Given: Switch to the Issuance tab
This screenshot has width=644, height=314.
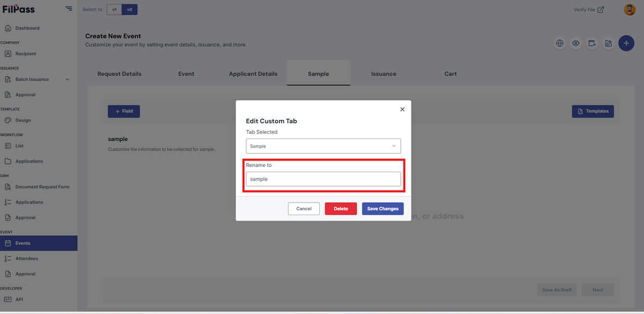Looking at the screenshot, I should pos(384,74).
